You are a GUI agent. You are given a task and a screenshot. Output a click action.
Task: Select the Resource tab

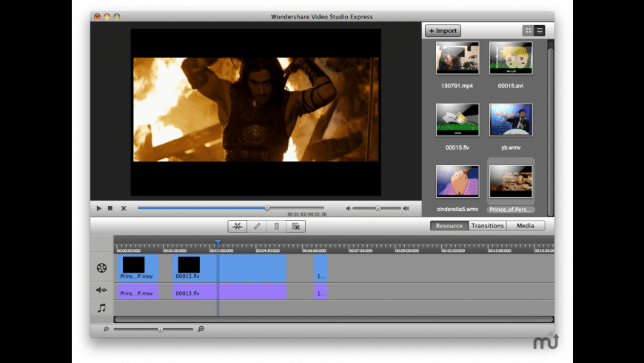tap(449, 226)
